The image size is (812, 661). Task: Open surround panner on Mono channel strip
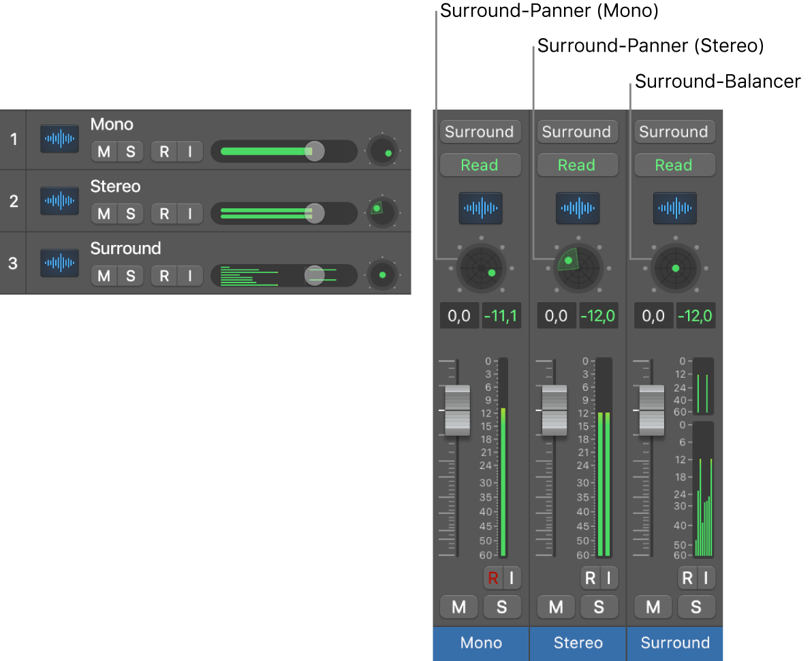(x=481, y=268)
